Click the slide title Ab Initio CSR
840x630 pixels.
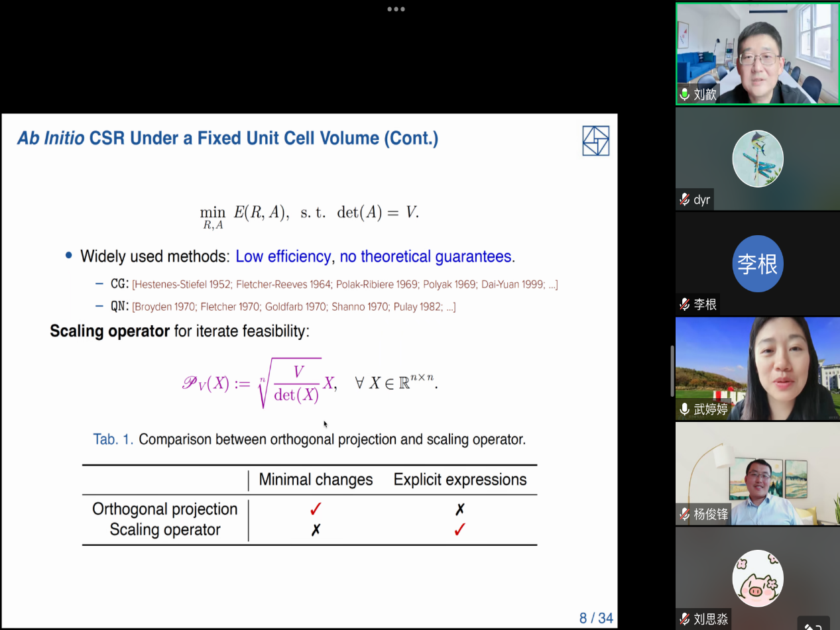click(227, 138)
